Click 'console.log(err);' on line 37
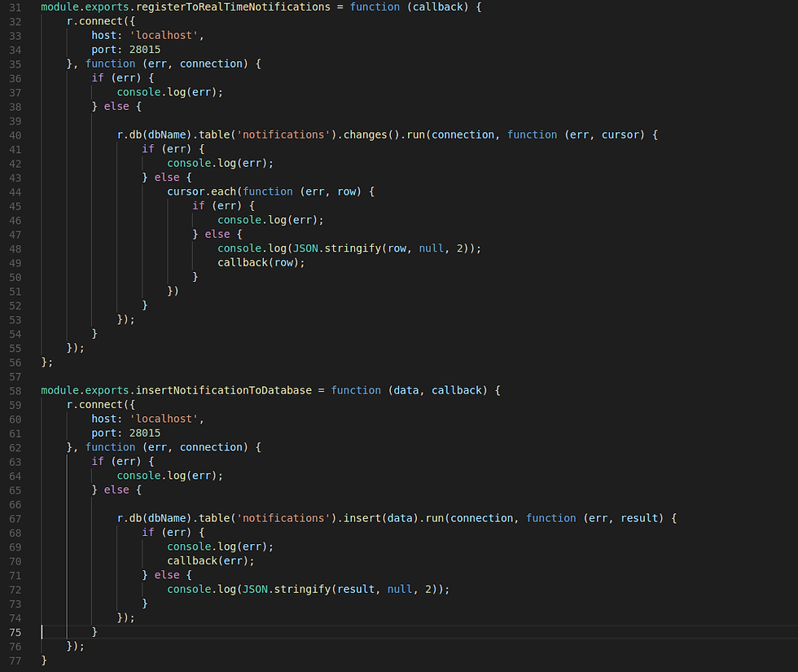Viewport: 798px width, 672px height. pyautogui.click(x=170, y=93)
